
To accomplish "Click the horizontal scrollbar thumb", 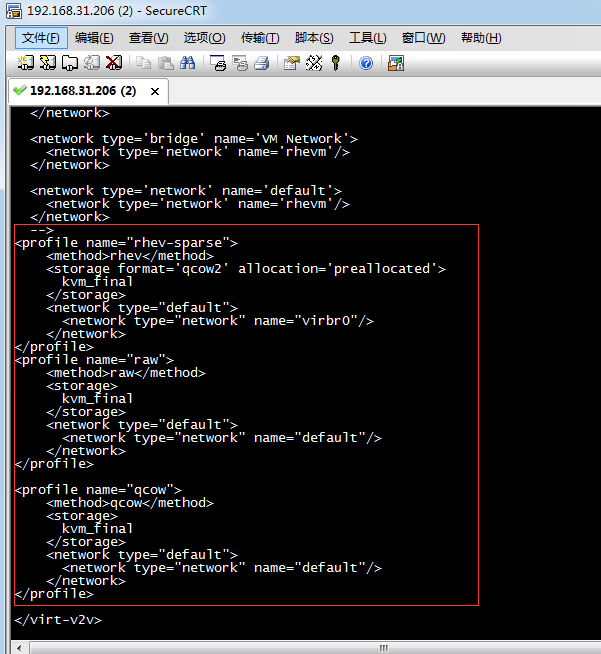I will [384, 648].
